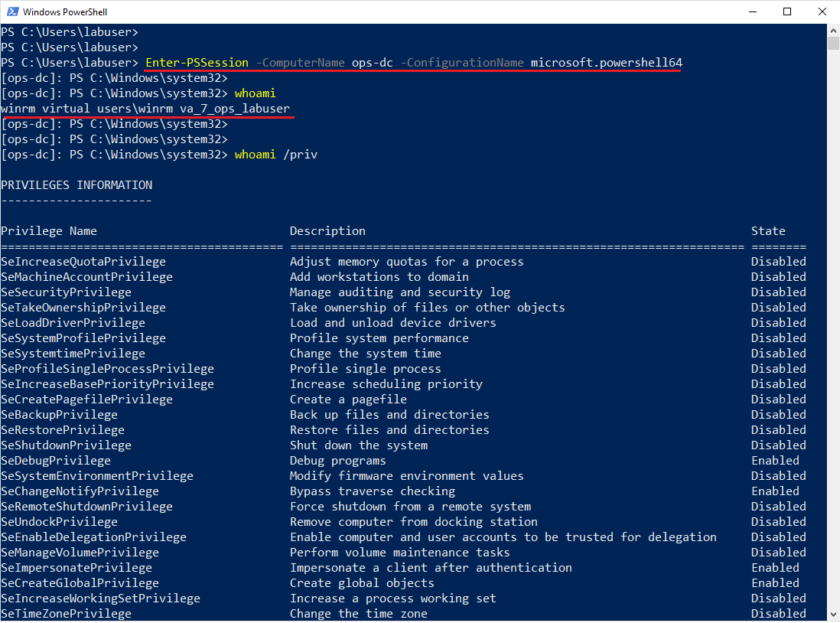
Task: Minimize the PowerShell window
Action: (752, 11)
